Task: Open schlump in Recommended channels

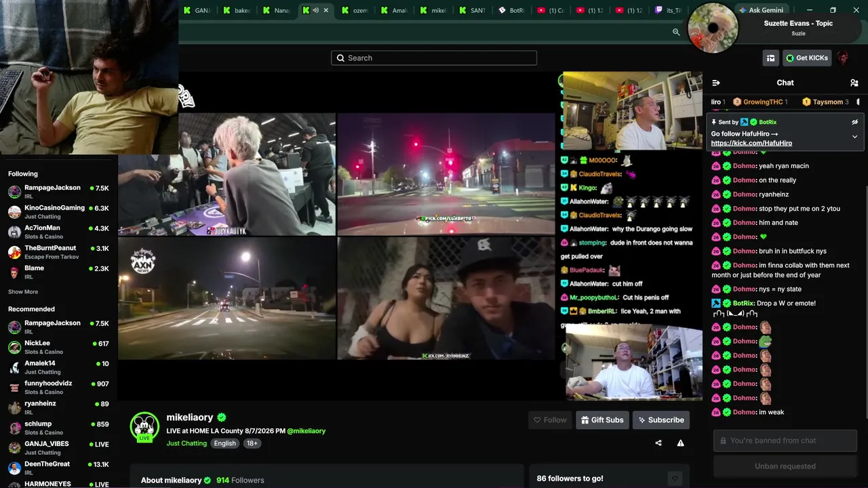Action: [x=58, y=428]
